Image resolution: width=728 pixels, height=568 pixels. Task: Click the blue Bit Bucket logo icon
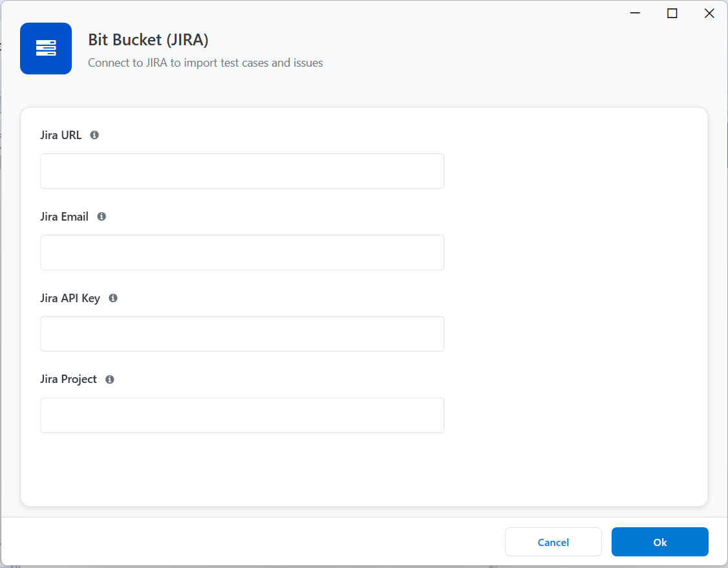click(x=46, y=49)
